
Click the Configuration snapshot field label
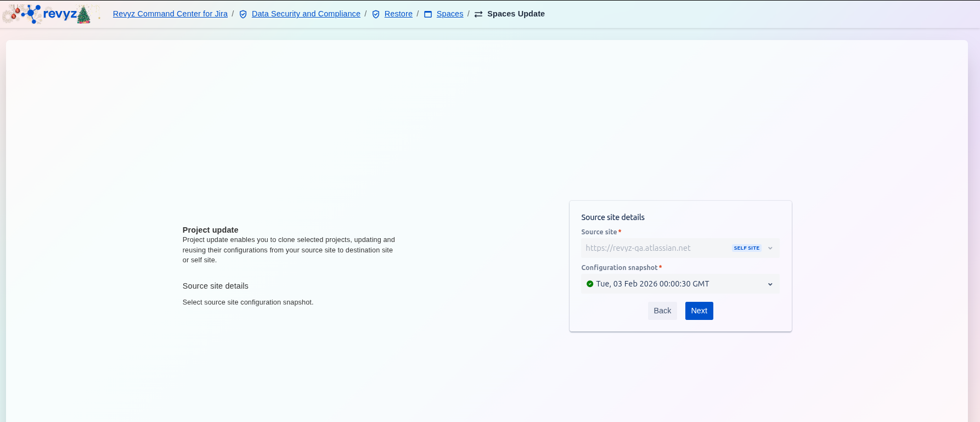(x=619, y=268)
